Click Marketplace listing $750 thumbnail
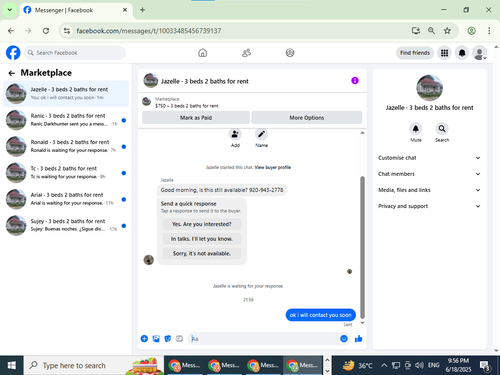The image size is (500, 375). pyautogui.click(x=147, y=101)
